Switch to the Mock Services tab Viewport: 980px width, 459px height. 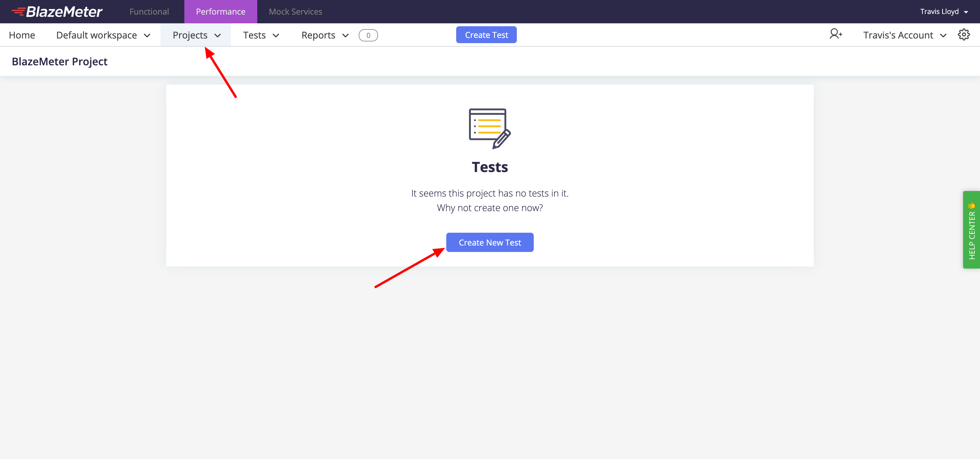295,12
